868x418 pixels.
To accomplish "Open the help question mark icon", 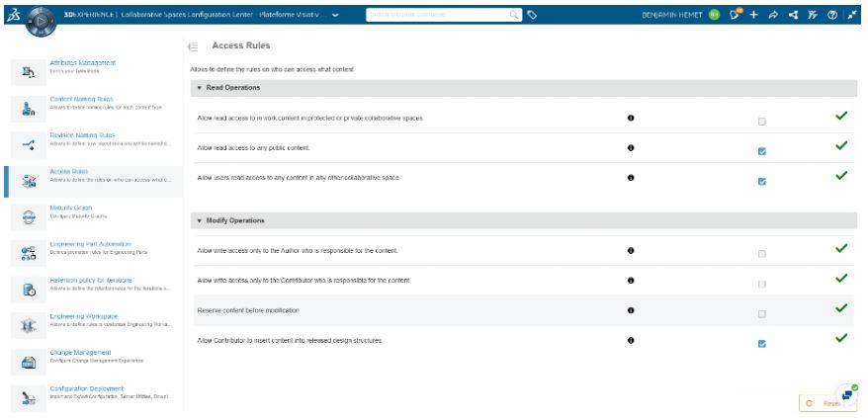I will tap(832, 15).
